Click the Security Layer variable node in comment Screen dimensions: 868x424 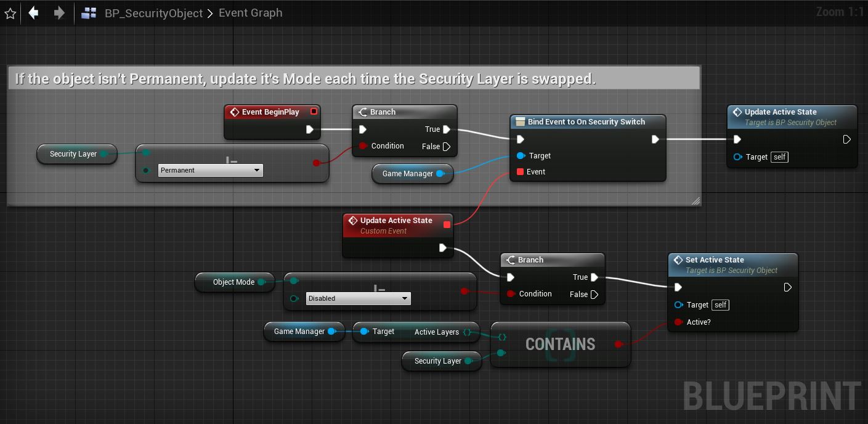tap(73, 154)
